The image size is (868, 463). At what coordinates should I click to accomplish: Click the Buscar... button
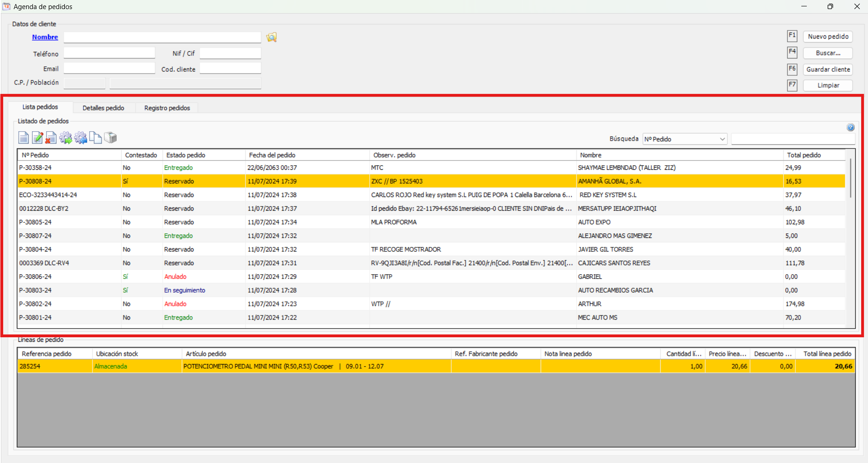828,53
